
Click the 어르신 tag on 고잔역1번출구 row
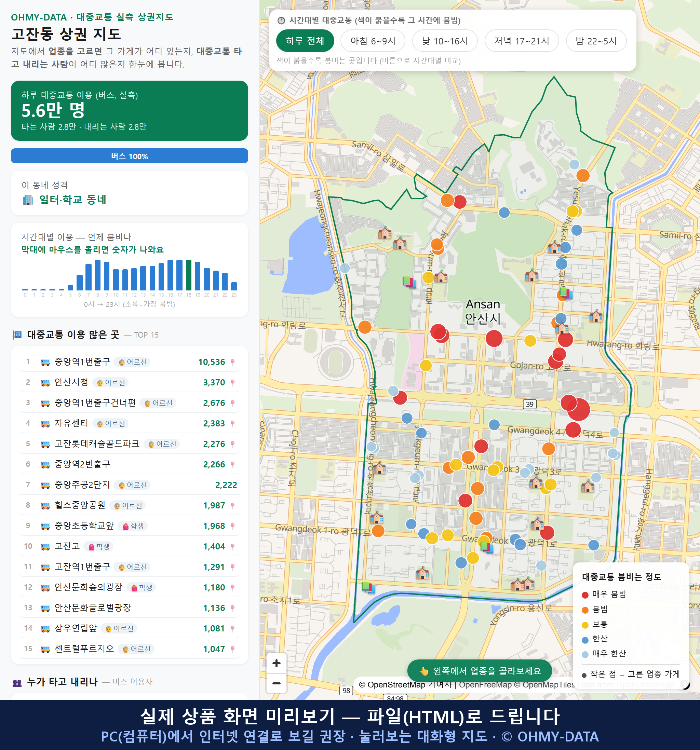pyautogui.click(x=133, y=567)
